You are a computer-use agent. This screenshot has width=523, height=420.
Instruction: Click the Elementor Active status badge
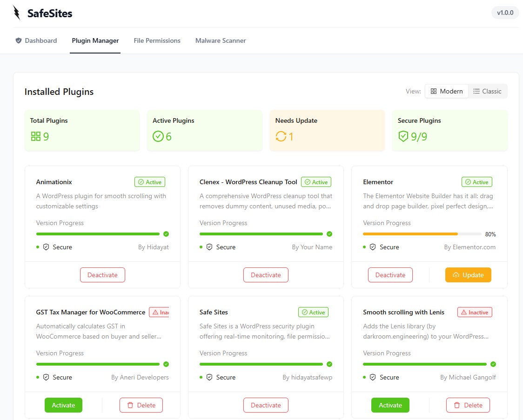[477, 182]
